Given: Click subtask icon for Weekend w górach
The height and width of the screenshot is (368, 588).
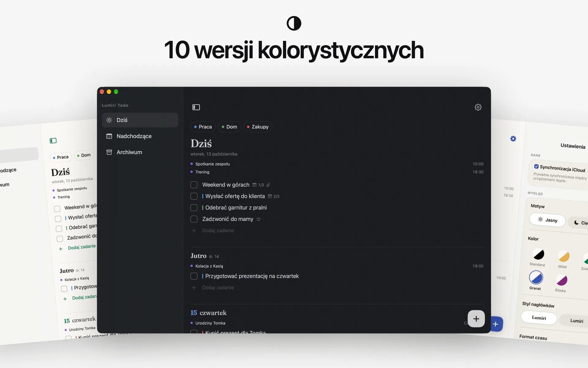Looking at the screenshot, I should click(254, 185).
